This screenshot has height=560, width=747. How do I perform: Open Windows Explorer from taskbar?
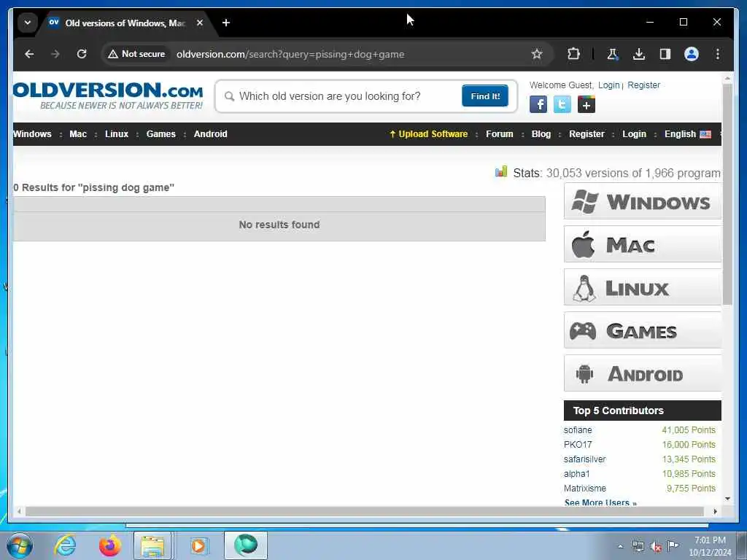(x=152, y=545)
